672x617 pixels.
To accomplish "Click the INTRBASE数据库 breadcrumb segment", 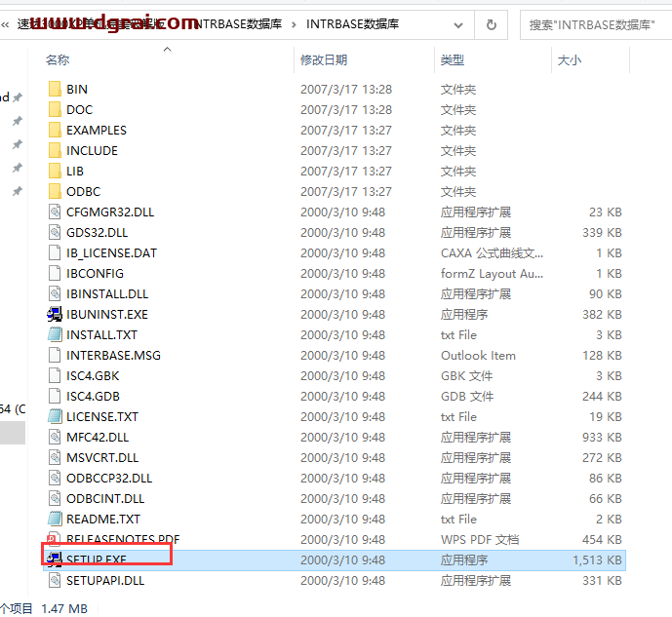I will tap(352, 24).
